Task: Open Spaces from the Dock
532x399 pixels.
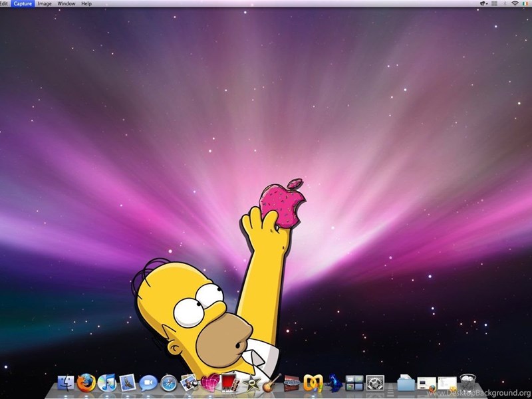Action: (354, 384)
